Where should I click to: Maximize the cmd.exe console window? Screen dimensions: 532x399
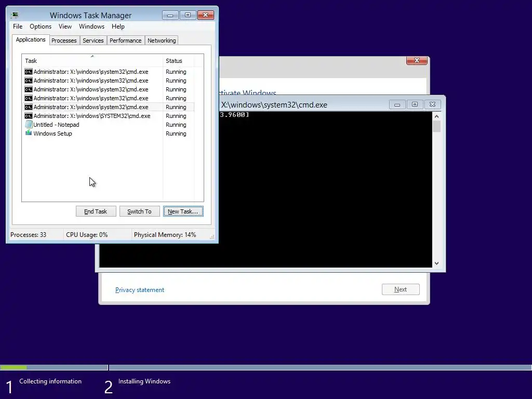coord(415,104)
